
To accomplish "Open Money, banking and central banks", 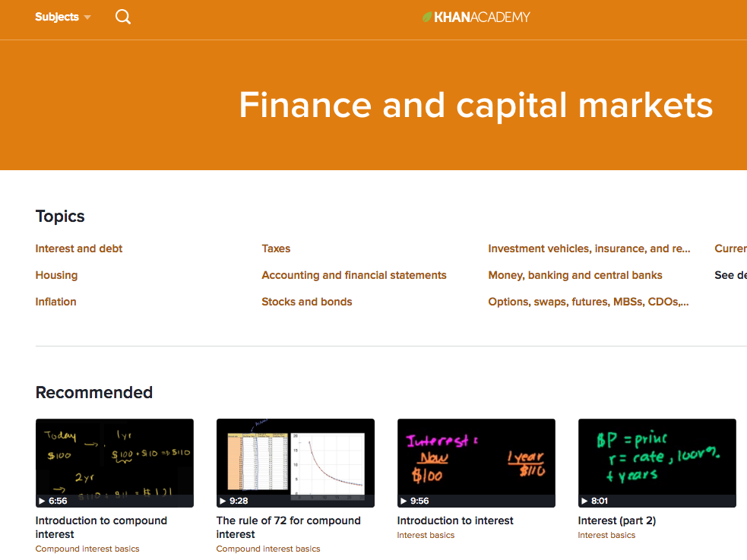I will [575, 275].
